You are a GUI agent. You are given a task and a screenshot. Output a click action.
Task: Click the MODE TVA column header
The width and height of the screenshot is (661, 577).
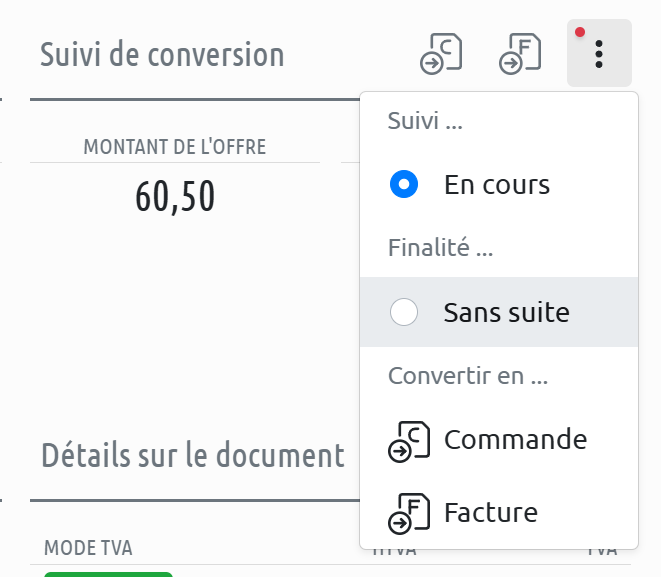click(88, 548)
